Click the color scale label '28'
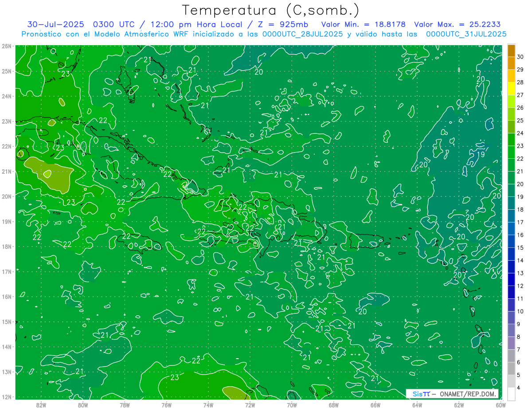The width and height of the screenshot is (532, 411). pyautogui.click(x=520, y=82)
